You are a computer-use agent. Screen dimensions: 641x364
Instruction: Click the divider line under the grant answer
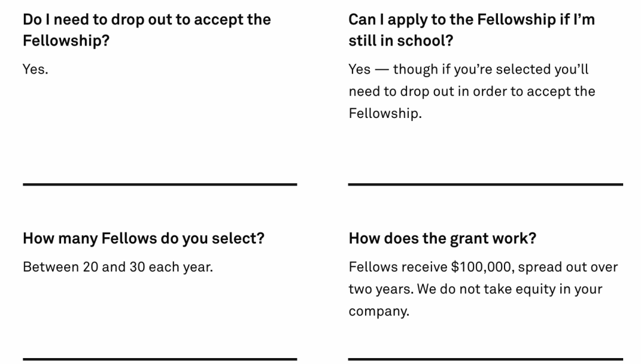485,359
